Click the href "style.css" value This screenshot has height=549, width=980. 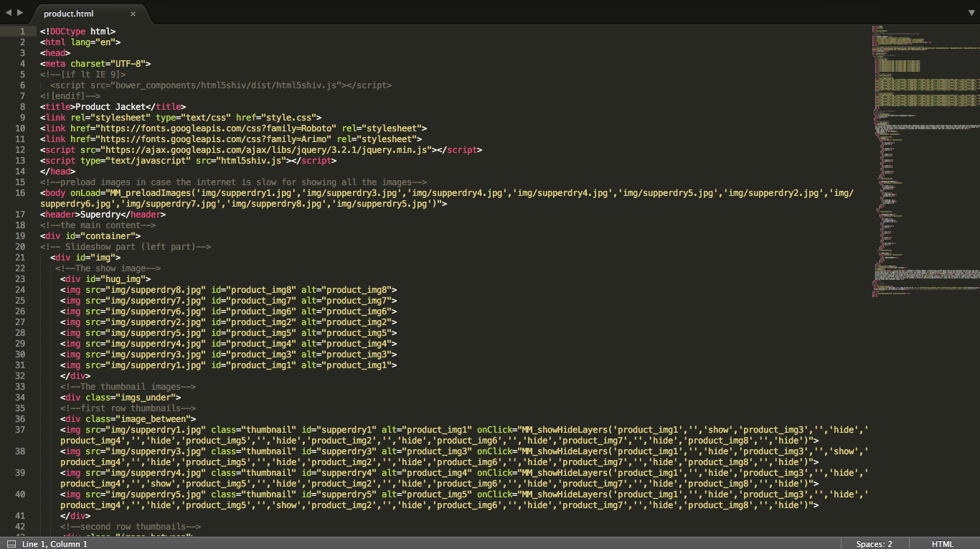288,118
